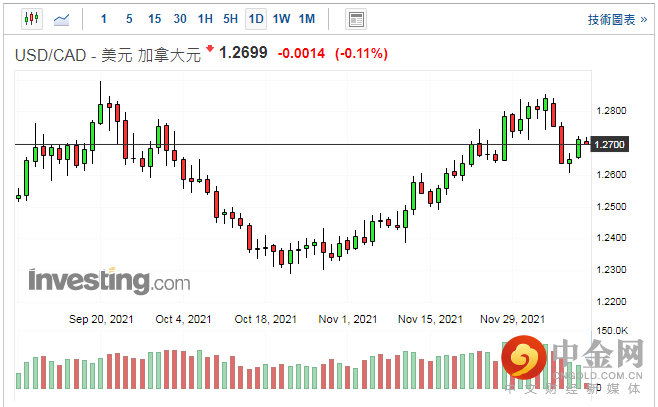The width and height of the screenshot is (658, 407).
Task: Choose the 30 minute interval
Action: tap(180, 19)
